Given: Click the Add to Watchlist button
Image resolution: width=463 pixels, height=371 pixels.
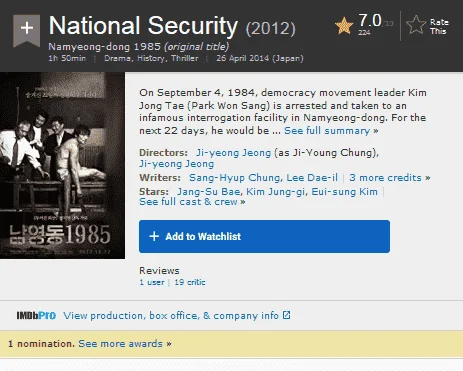Looking at the screenshot, I should [x=264, y=236].
